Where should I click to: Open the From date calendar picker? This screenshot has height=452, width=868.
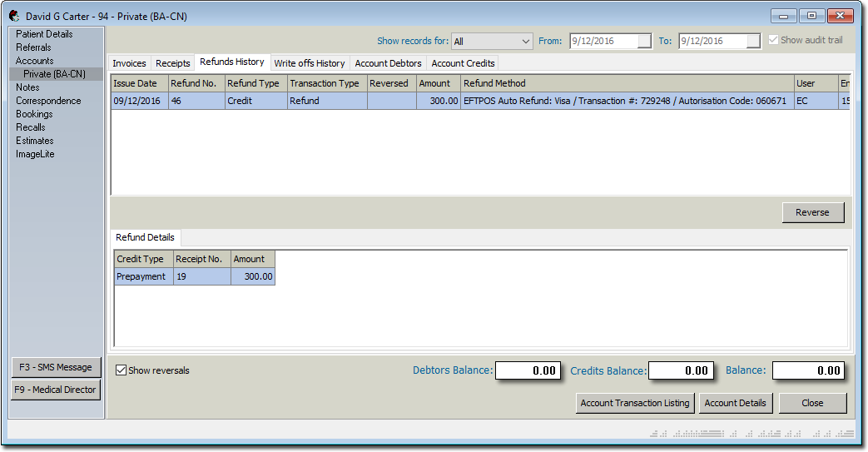[x=644, y=42]
